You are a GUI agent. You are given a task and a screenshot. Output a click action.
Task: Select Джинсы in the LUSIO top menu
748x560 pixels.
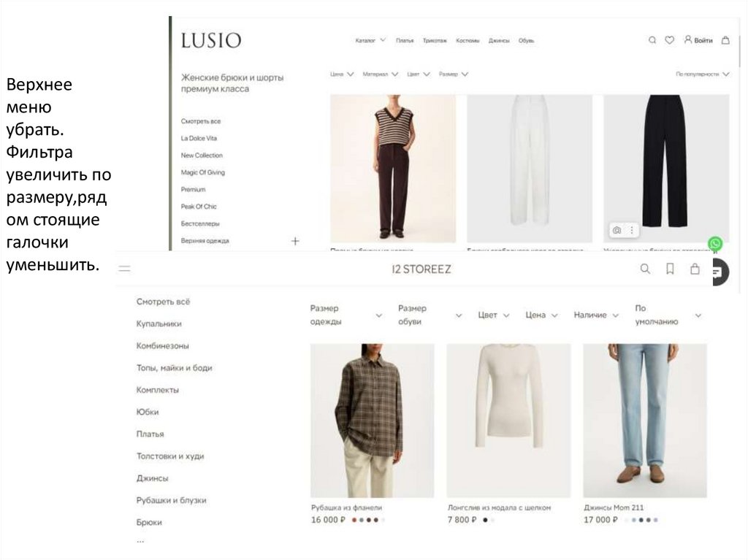[x=499, y=41]
